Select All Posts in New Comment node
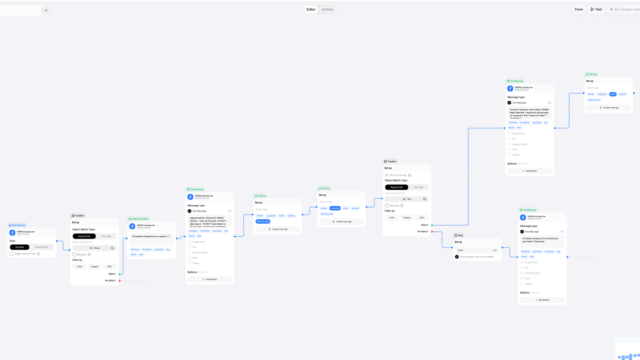The height and width of the screenshot is (360, 640). click(20, 247)
